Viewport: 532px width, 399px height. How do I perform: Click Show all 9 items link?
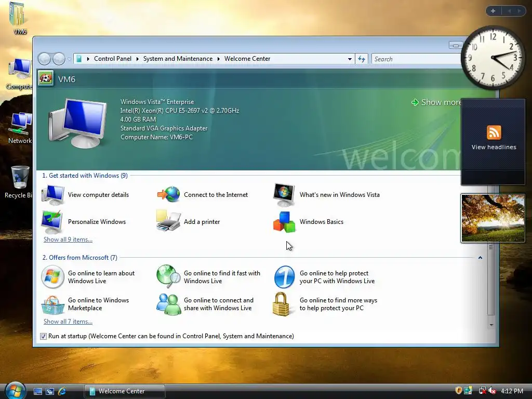coord(68,240)
